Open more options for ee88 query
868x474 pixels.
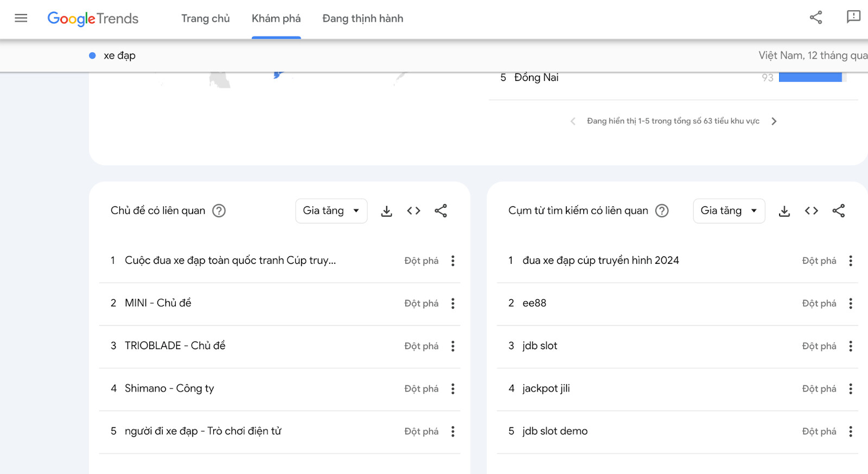pos(851,304)
